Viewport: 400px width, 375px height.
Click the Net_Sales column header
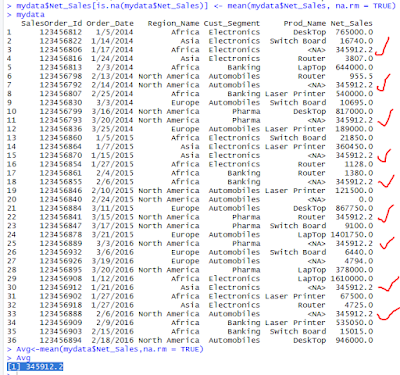pyautogui.click(x=352, y=24)
